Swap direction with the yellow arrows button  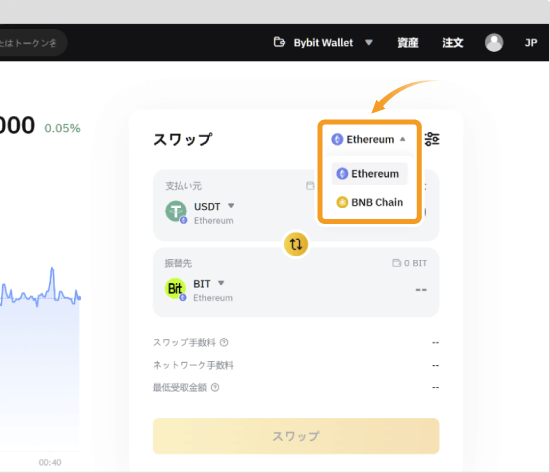[296, 244]
